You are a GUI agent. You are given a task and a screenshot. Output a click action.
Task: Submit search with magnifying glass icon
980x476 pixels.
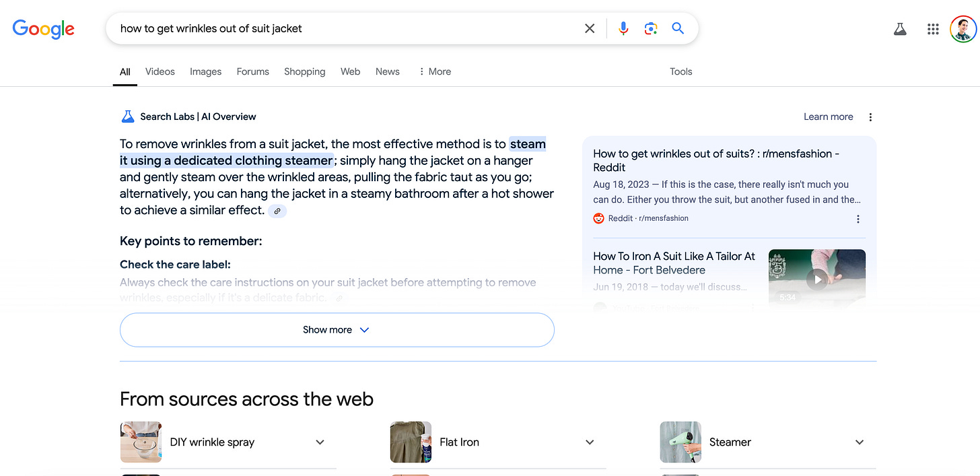tap(678, 28)
